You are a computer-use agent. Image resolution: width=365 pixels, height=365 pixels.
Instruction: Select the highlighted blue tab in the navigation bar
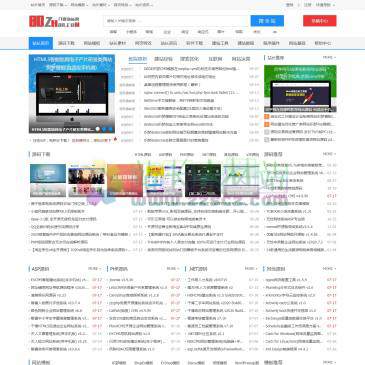pyautogui.click(x=41, y=43)
